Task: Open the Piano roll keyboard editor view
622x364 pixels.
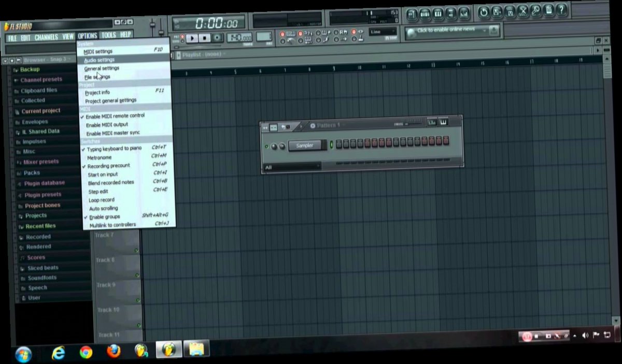Action: pyautogui.click(x=439, y=14)
